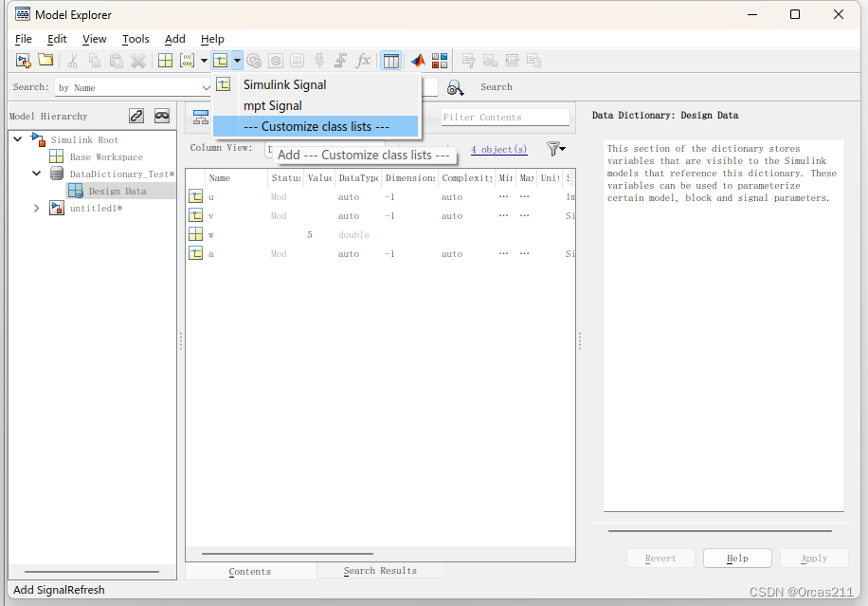Open the Edit menu
Viewport: 868px width, 606px height.
click(x=57, y=39)
